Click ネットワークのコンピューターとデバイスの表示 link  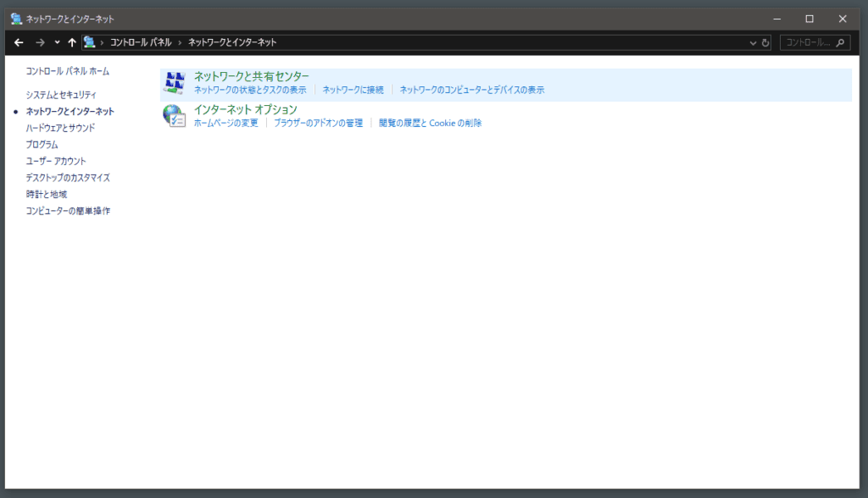472,90
